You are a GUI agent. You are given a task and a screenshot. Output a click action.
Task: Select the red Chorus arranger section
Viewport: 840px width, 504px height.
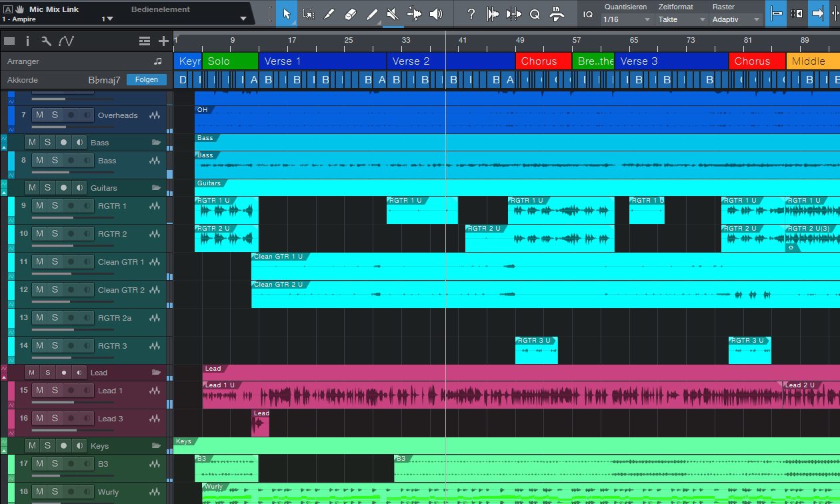[x=543, y=61]
